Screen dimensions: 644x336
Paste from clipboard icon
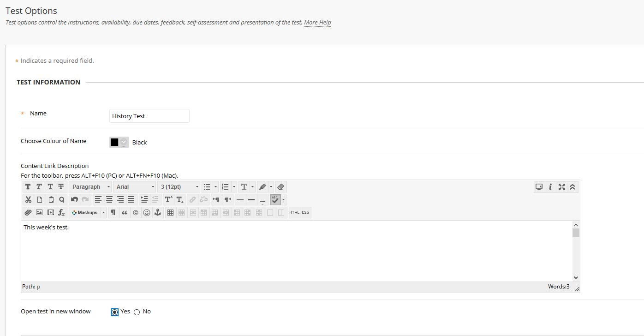(x=50, y=200)
